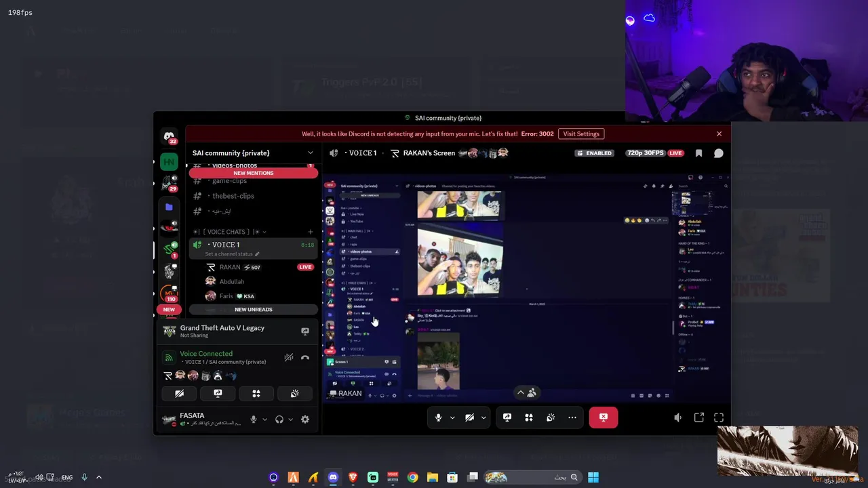868x488 pixels.
Task: Click Visit Settings in the mic error banner
Action: pos(581,134)
